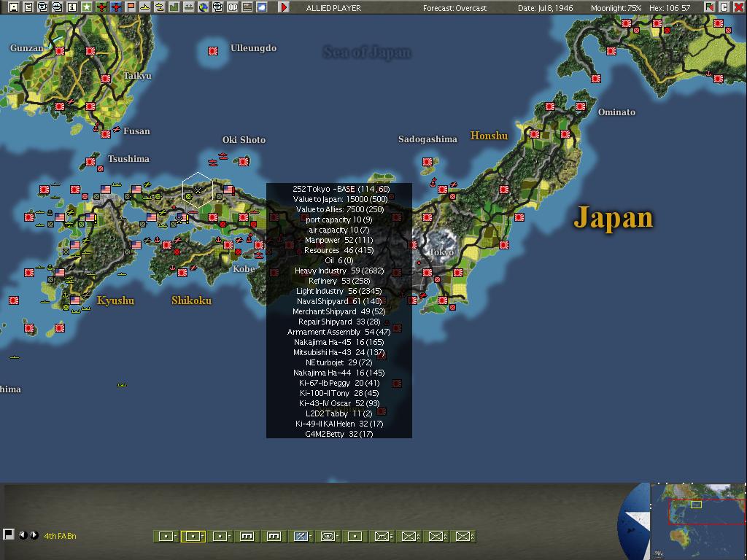Go to next unit with right arrow
This screenshot has width=747, height=560.
coord(34,535)
